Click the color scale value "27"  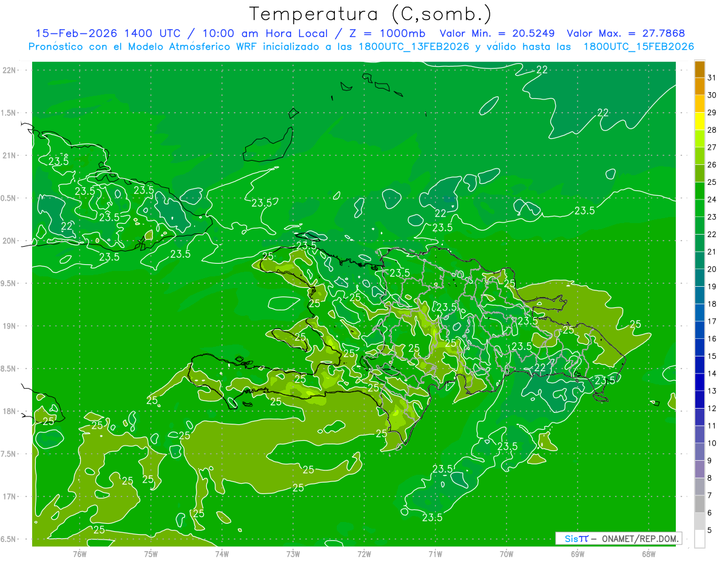pos(712,147)
